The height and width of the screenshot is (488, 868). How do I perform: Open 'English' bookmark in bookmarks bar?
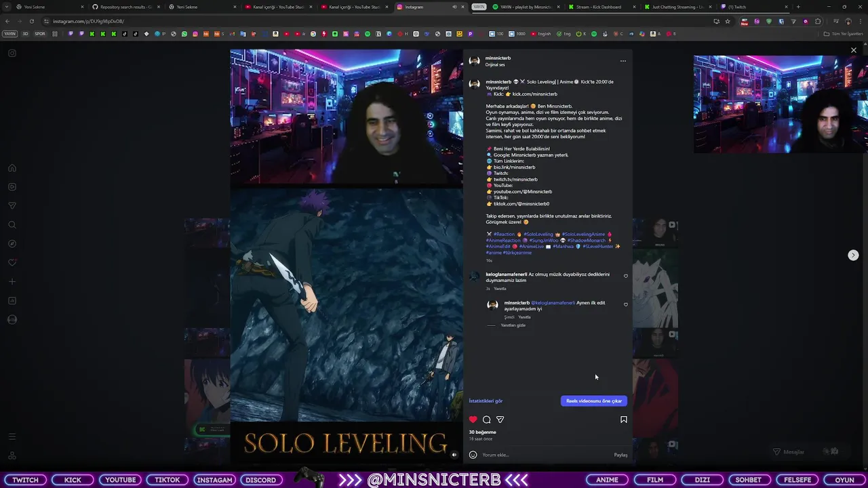pyautogui.click(x=541, y=34)
